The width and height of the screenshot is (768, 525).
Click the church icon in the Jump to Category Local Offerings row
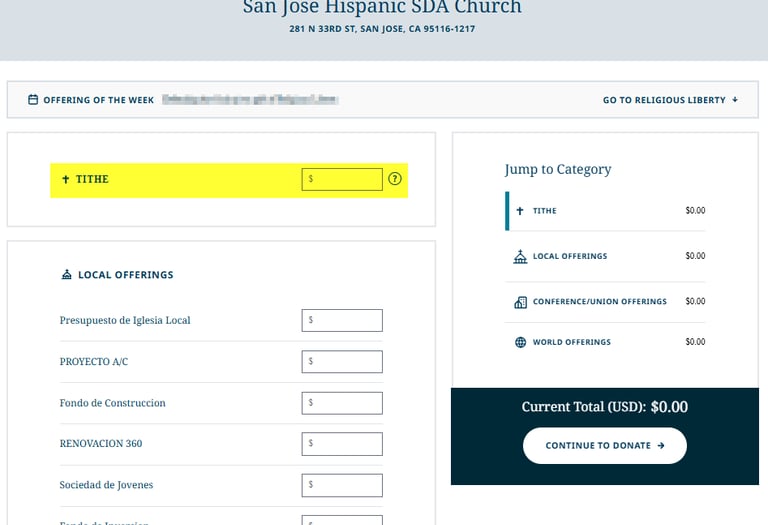(x=520, y=256)
